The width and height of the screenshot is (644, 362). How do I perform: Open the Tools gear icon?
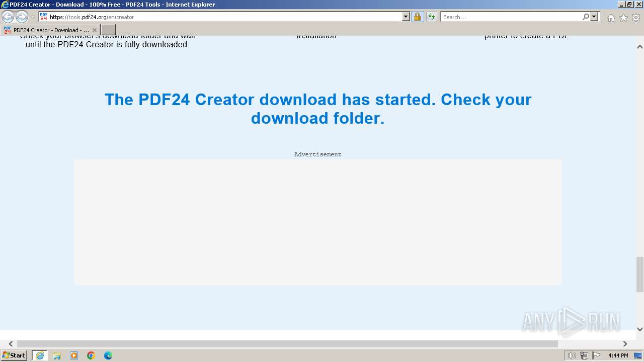pyautogui.click(x=636, y=18)
